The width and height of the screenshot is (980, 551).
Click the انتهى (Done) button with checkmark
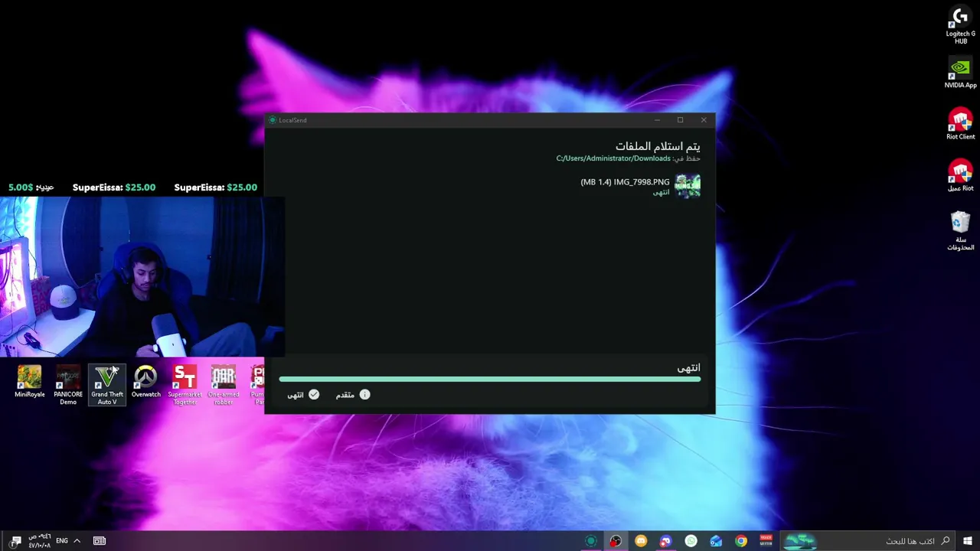coord(303,395)
